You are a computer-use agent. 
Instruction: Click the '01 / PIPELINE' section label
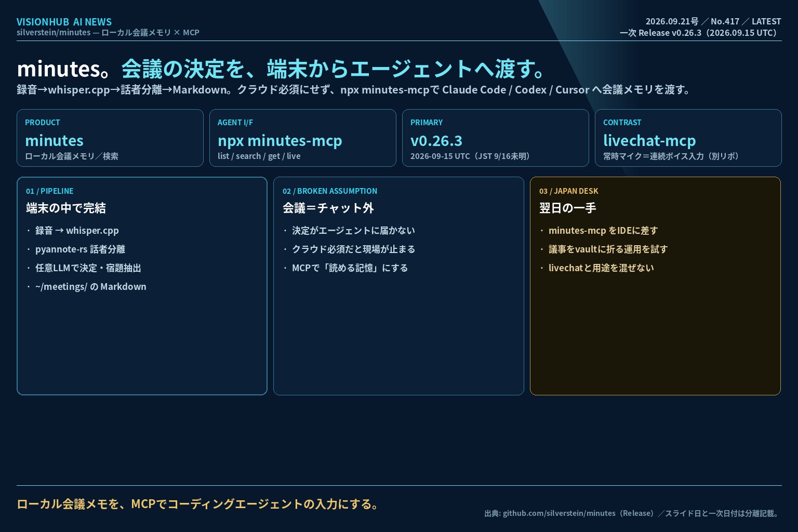click(x=50, y=191)
